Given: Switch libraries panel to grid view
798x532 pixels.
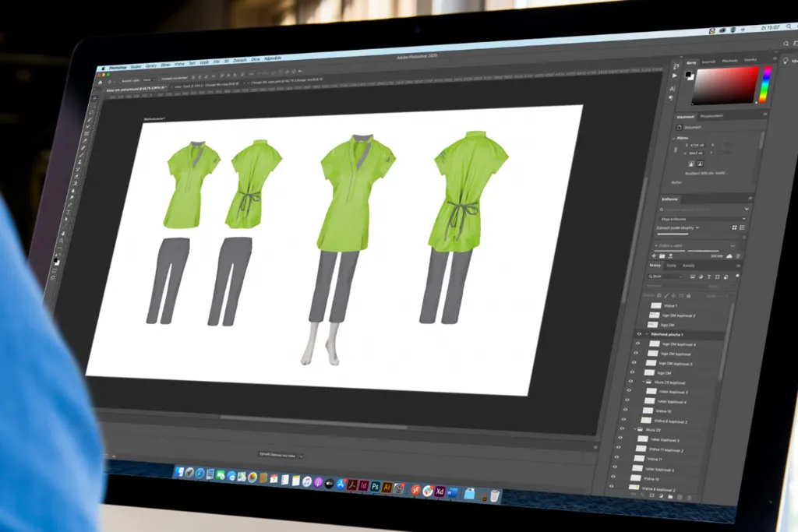Looking at the screenshot, I should (x=734, y=227).
